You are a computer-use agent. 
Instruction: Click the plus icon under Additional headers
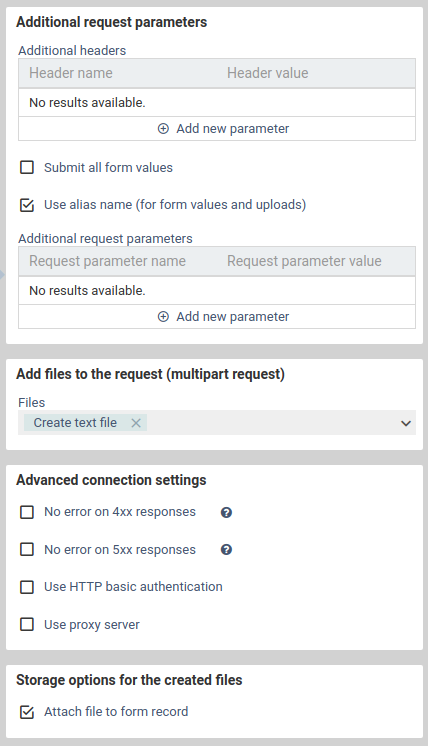coord(163,129)
